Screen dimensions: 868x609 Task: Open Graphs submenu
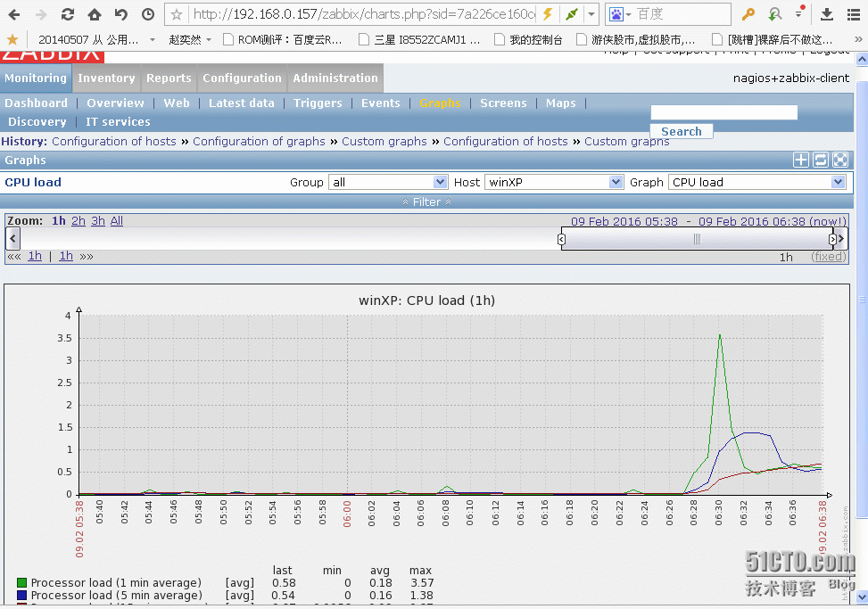[x=440, y=103]
